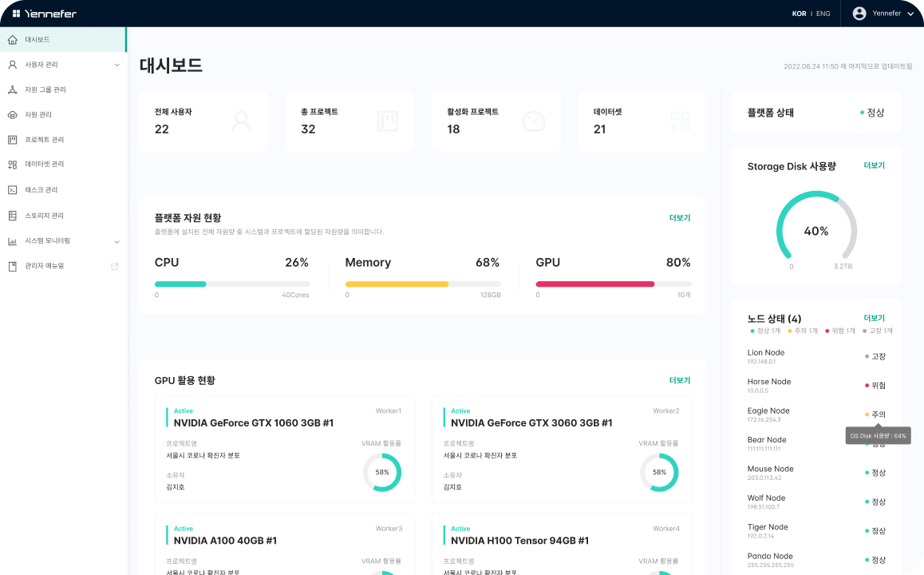Click the 활성화 프로젝트 value 18
Image resolution: width=924 pixels, height=575 pixels.
coord(453,129)
